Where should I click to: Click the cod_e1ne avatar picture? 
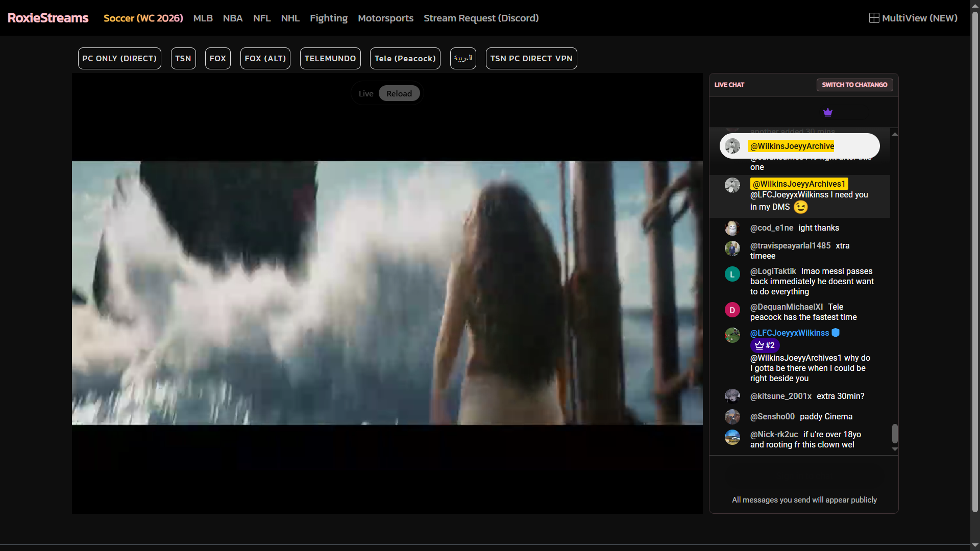click(x=732, y=228)
